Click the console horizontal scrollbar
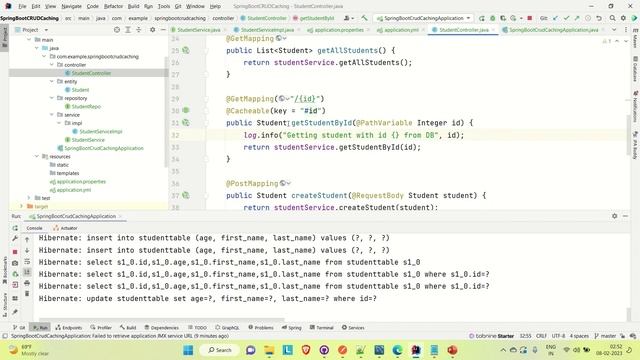 click(162, 320)
